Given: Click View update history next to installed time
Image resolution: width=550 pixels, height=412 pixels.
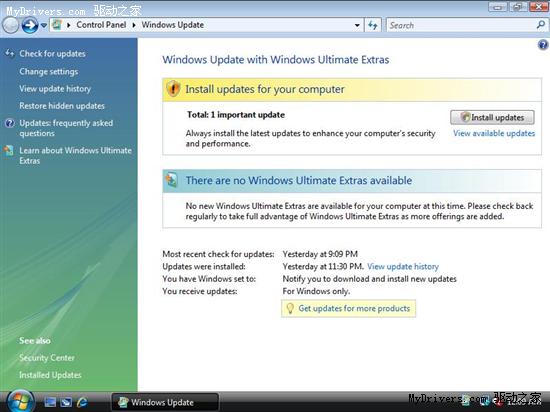Looking at the screenshot, I should pyautogui.click(x=403, y=266).
